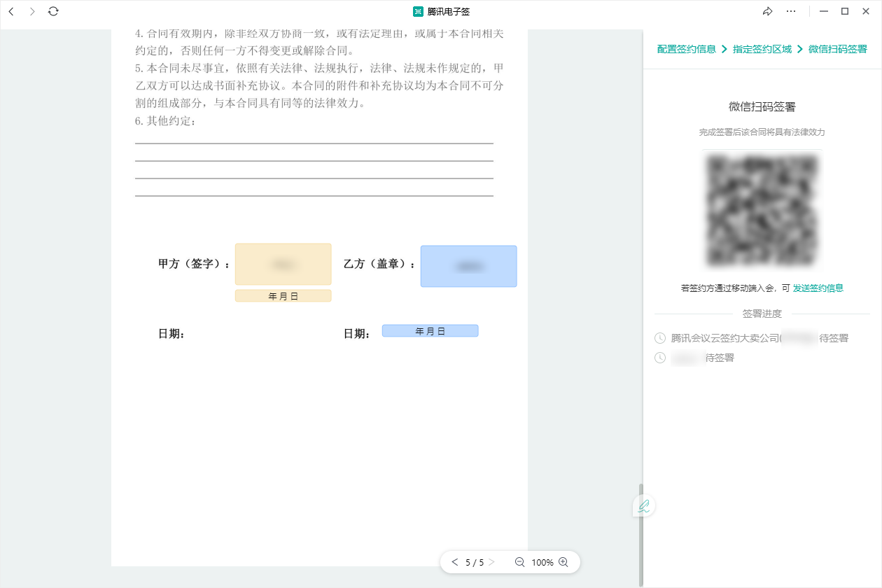Image resolution: width=882 pixels, height=588 pixels.
Task: Click the 6. 其他约定 text
Action: pos(166,121)
